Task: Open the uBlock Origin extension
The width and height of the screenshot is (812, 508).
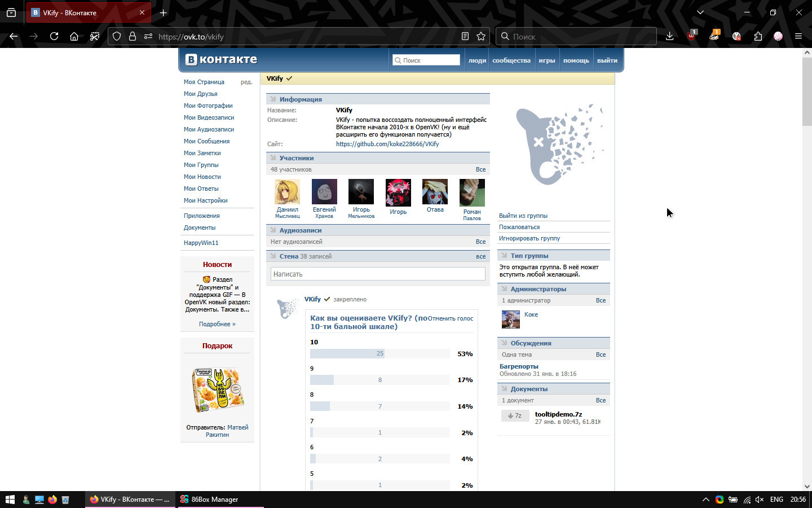Action: (x=692, y=37)
